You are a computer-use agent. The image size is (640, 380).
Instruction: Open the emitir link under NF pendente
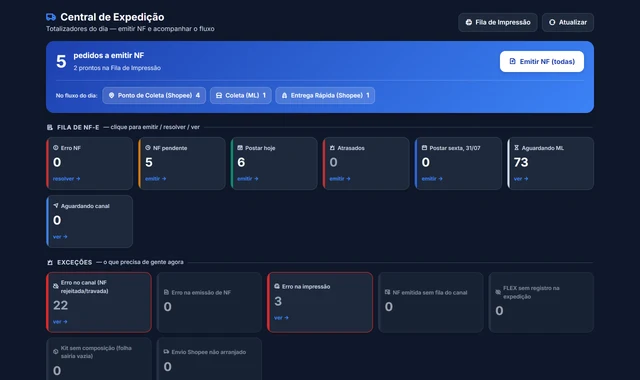pos(156,179)
